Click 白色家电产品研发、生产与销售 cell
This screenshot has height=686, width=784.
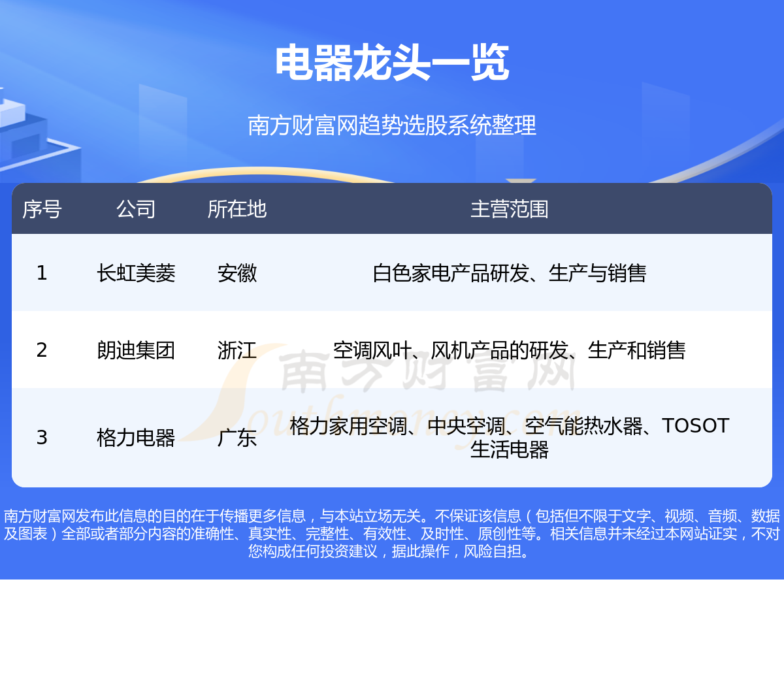[x=510, y=272]
